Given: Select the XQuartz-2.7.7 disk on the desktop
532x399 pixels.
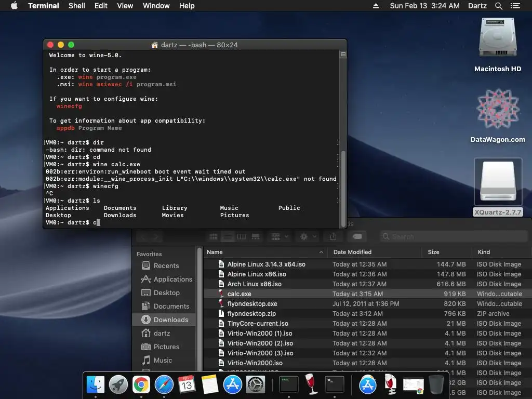Looking at the screenshot, I should tap(498, 187).
